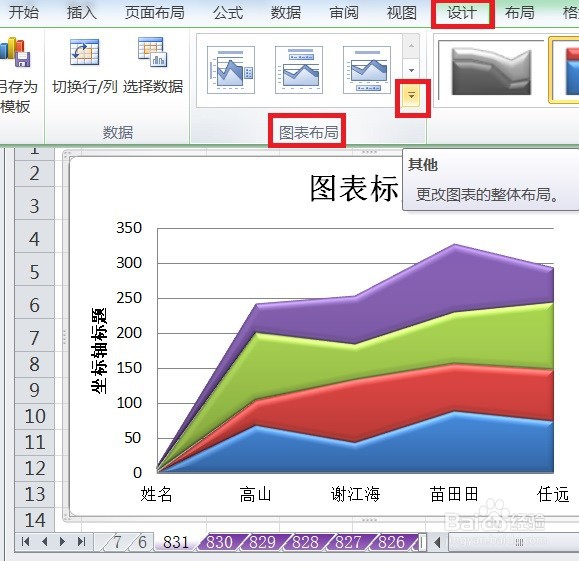Select the chart title text
The image size is (579, 561).
(354, 188)
